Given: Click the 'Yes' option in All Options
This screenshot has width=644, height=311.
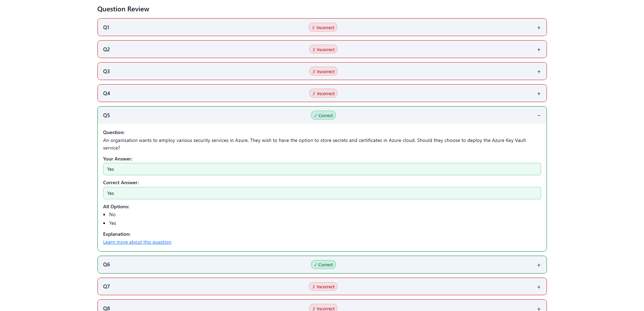Looking at the screenshot, I should pyautogui.click(x=113, y=223).
